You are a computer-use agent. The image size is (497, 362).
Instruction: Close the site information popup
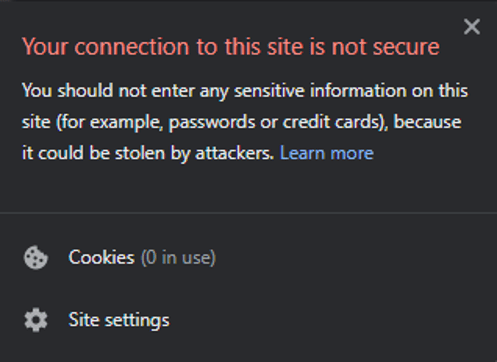[472, 27]
